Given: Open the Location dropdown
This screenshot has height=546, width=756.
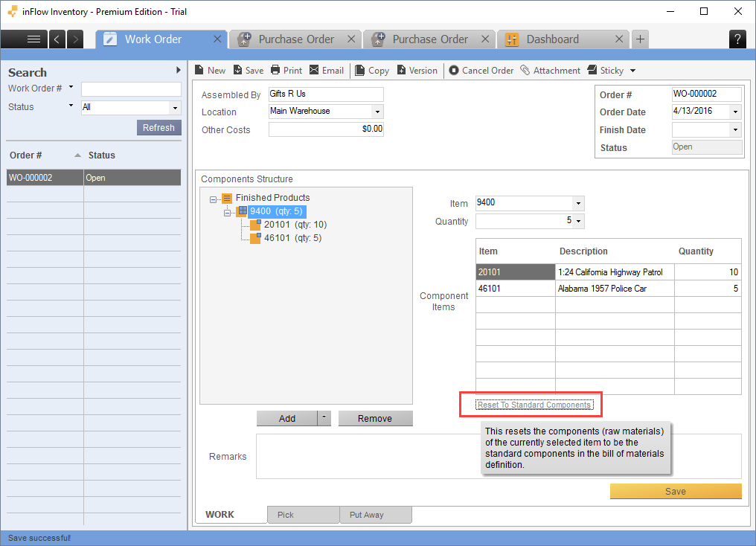Looking at the screenshot, I should point(377,112).
